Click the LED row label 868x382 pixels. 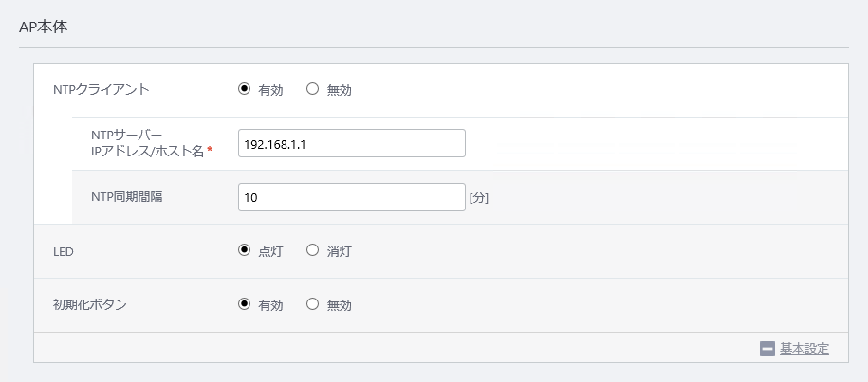(64, 251)
